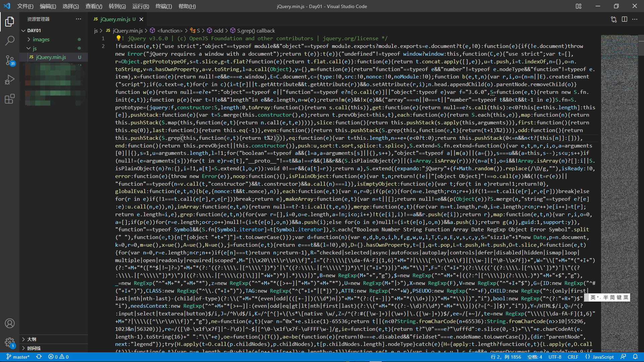
Task: Expand the images folder
Action: pos(54,40)
